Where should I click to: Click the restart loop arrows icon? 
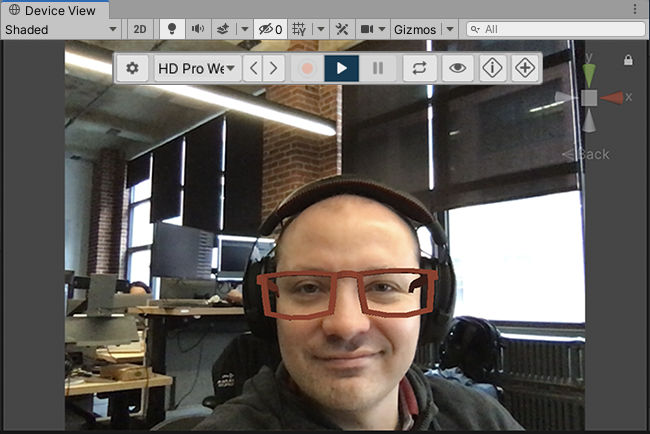[420, 68]
